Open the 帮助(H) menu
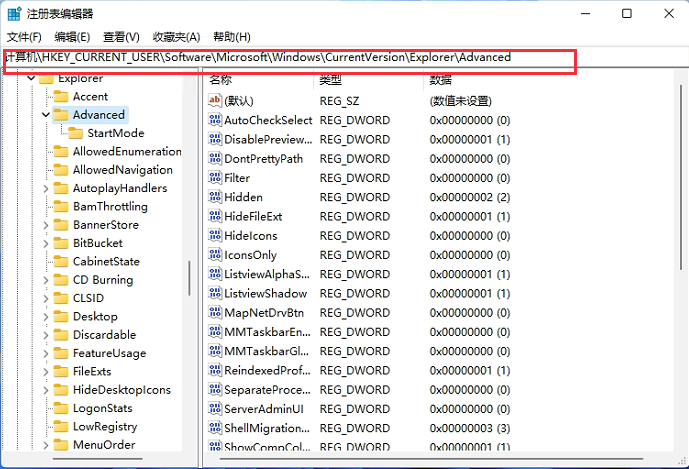This screenshot has height=469, width=689. [x=232, y=37]
